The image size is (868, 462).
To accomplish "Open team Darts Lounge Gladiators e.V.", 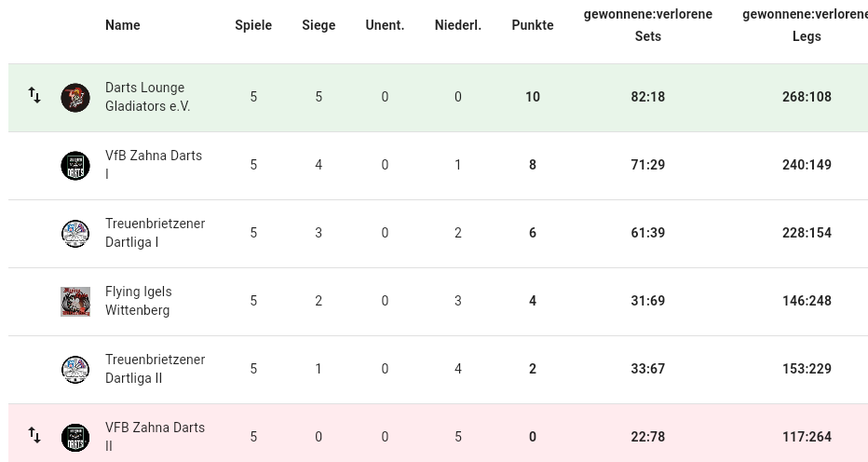I will pyautogui.click(x=148, y=96).
